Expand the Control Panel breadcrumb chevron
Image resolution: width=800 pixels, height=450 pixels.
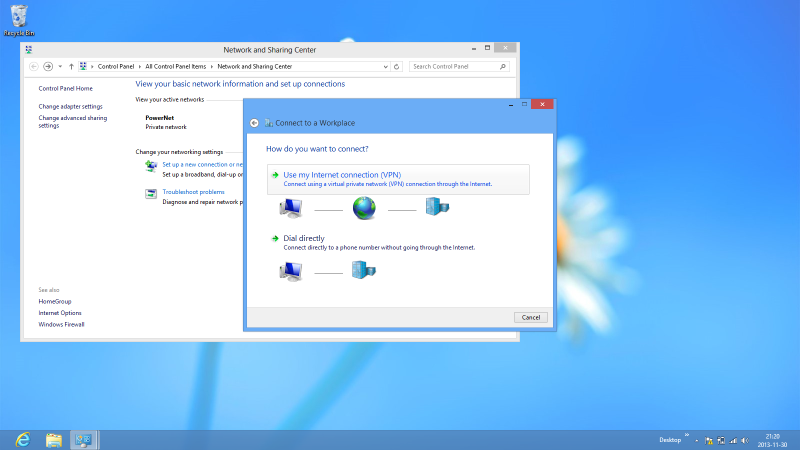(92, 66)
